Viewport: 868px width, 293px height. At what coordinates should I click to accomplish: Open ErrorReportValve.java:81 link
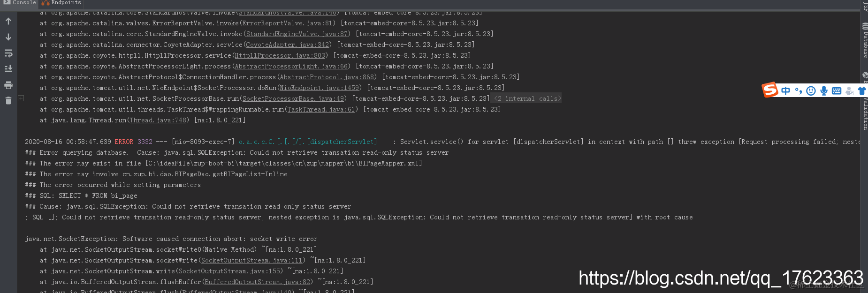pos(287,23)
